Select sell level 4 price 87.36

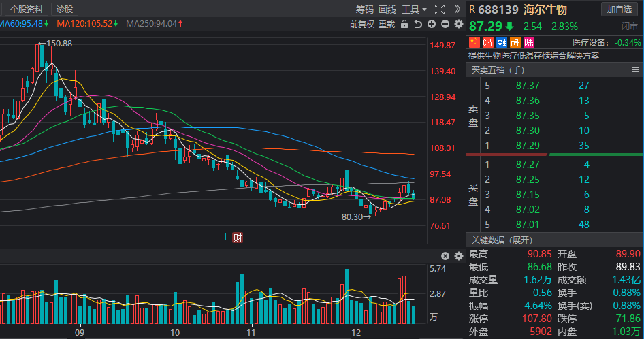tap(528, 101)
